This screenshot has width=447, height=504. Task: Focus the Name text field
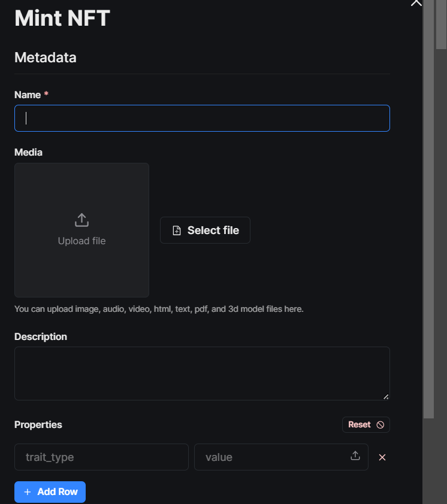coord(202,119)
